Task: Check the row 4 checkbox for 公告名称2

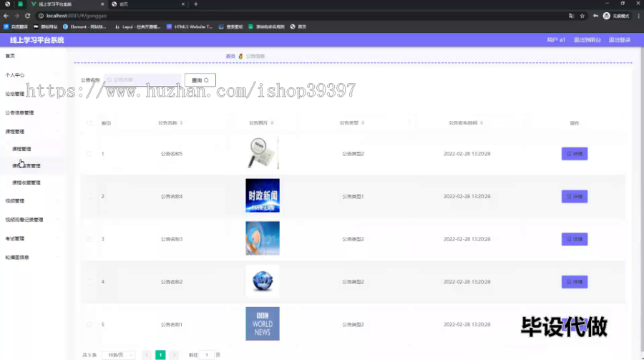Action: click(89, 282)
